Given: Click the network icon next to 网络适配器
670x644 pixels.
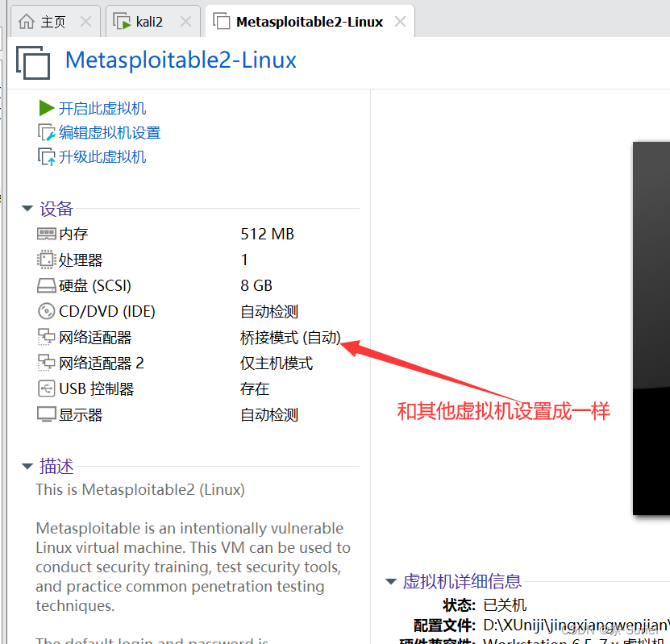Looking at the screenshot, I should point(46,337).
